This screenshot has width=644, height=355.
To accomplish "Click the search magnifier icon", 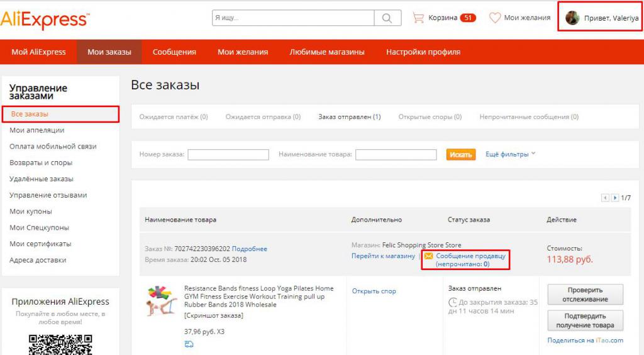I will [391, 18].
